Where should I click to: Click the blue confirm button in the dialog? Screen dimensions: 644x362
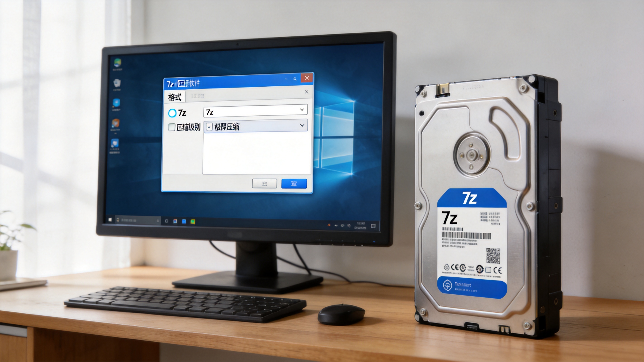[x=294, y=184]
